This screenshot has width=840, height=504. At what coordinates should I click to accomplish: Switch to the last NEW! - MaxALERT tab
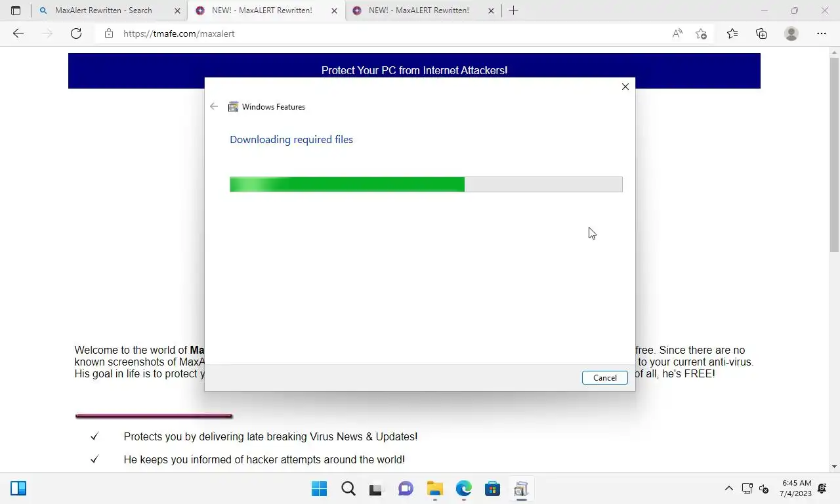point(419,10)
